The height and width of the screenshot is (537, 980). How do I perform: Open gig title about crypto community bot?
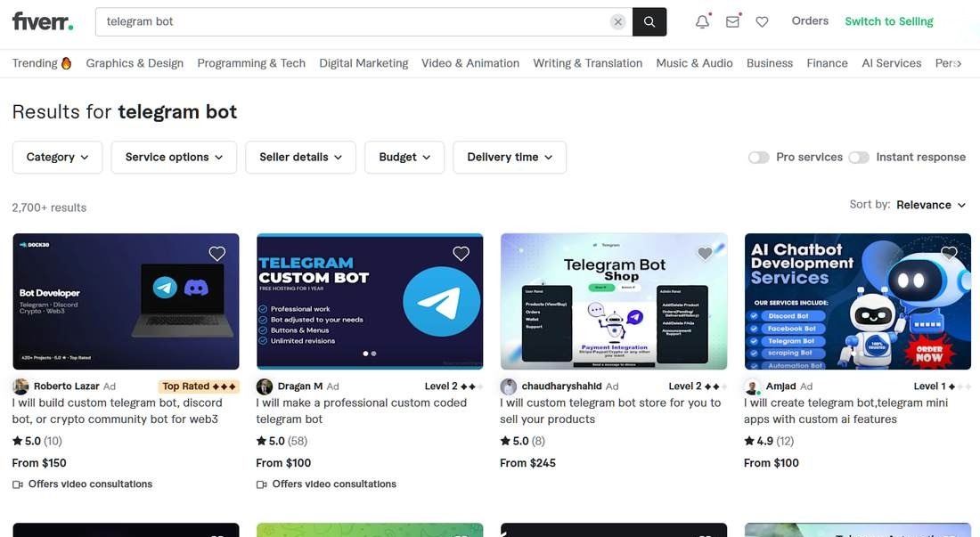click(x=118, y=411)
